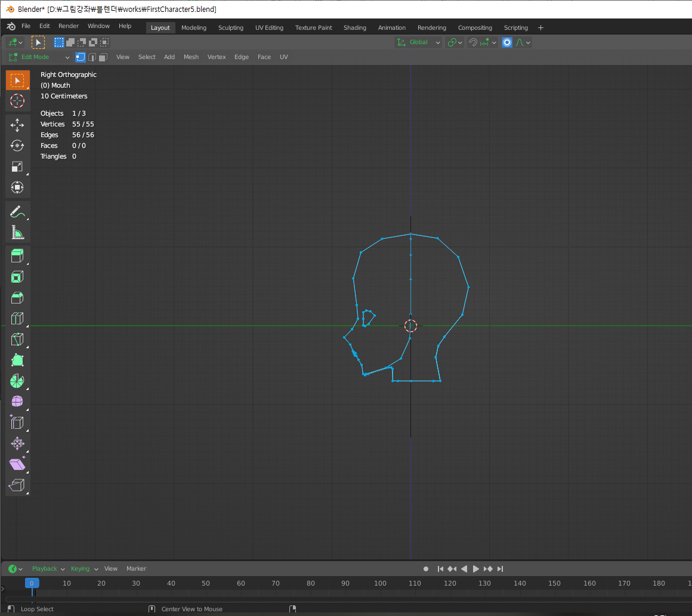Activate the Extrude Region tool
This screenshot has height=616, width=692.
tap(17, 256)
